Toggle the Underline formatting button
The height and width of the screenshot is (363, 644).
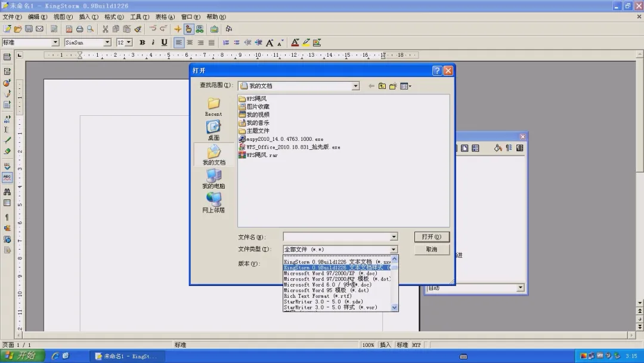coord(164,42)
